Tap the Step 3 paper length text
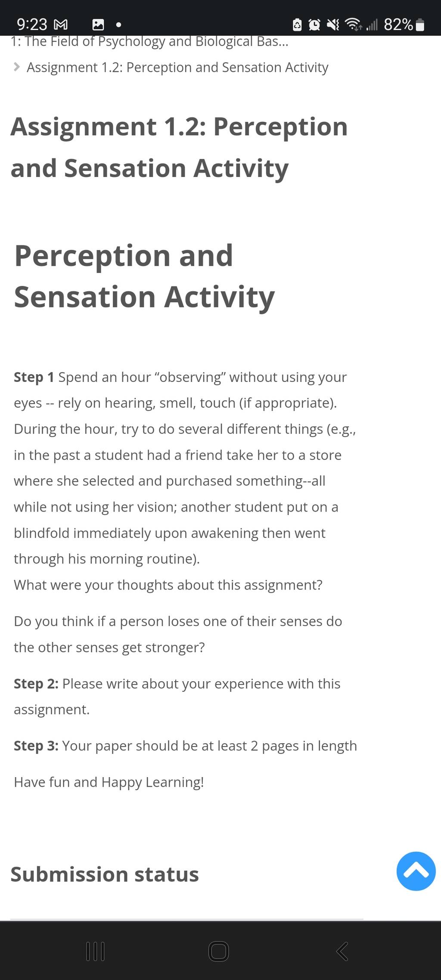Screen dimensions: 441x980 coord(185,746)
